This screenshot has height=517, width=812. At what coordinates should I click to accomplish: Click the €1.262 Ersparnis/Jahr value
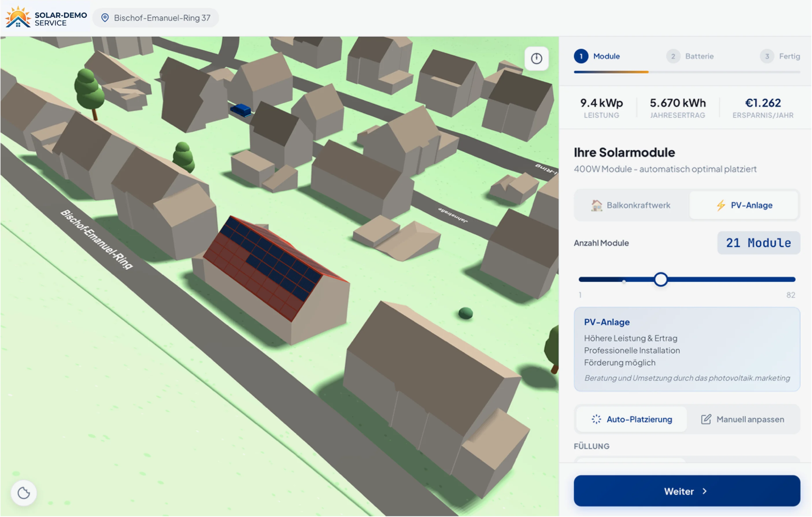(763, 103)
